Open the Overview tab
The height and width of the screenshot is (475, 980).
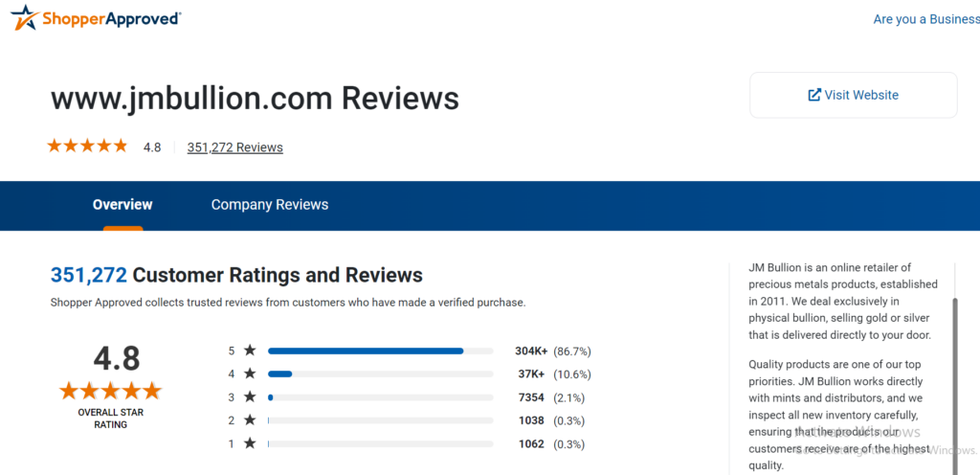122,205
